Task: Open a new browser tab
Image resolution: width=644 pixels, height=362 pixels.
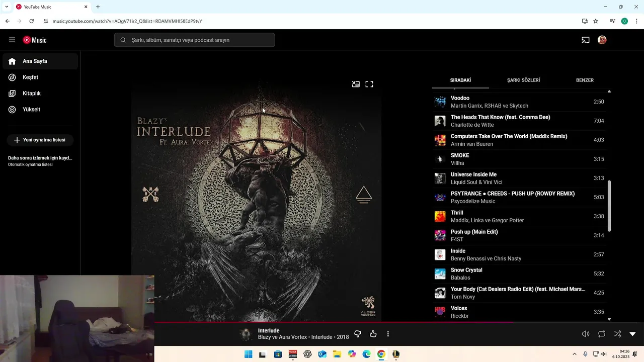Action: pyautogui.click(x=98, y=7)
